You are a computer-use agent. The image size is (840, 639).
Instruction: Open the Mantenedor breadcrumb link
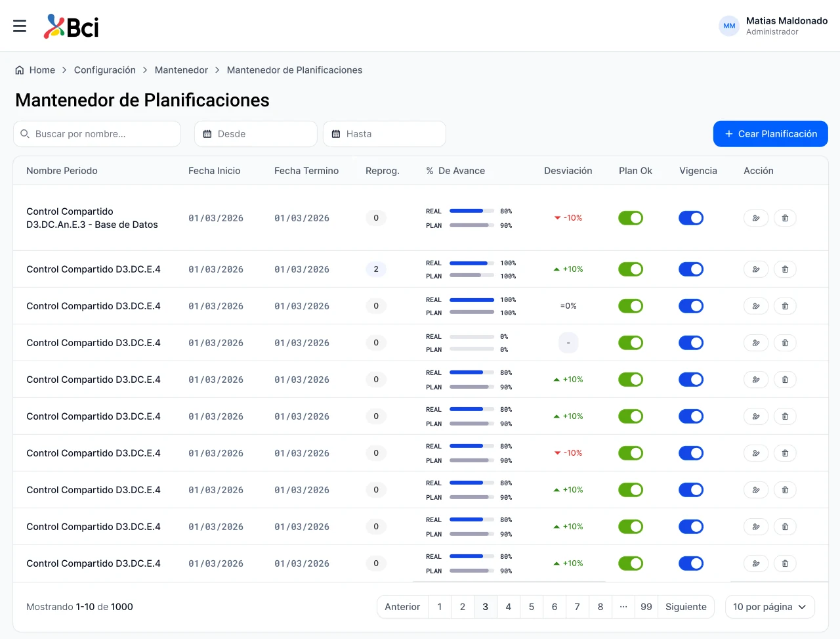pyautogui.click(x=181, y=70)
